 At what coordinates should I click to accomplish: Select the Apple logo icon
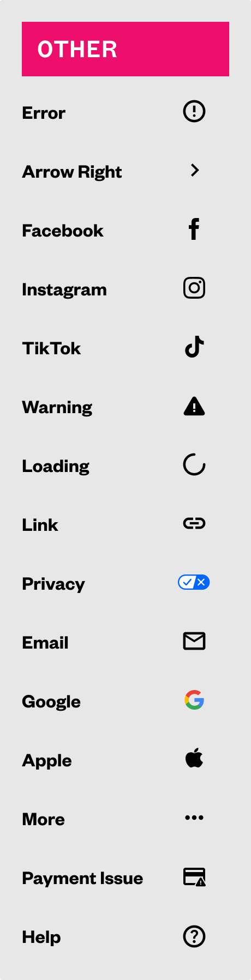tap(194, 758)
